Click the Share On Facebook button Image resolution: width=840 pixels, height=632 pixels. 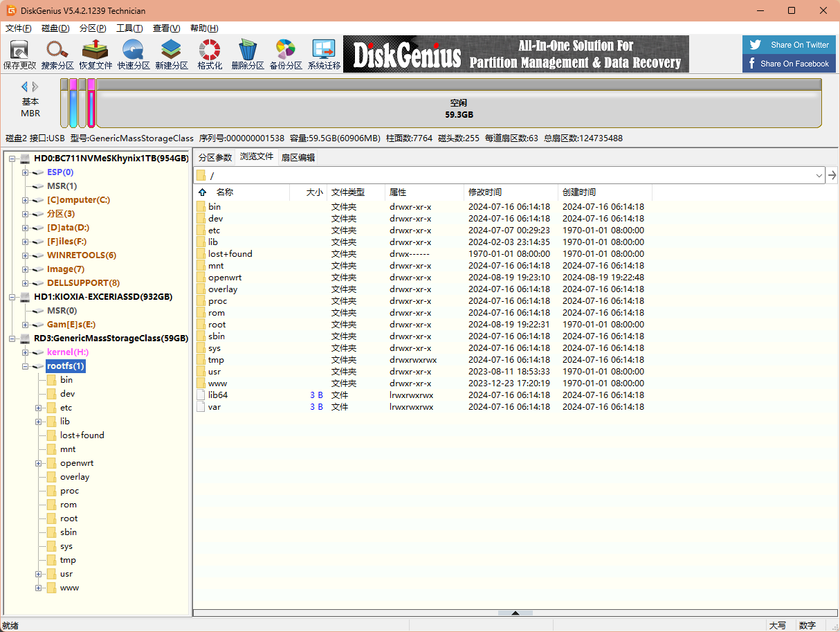coord(789,64)
